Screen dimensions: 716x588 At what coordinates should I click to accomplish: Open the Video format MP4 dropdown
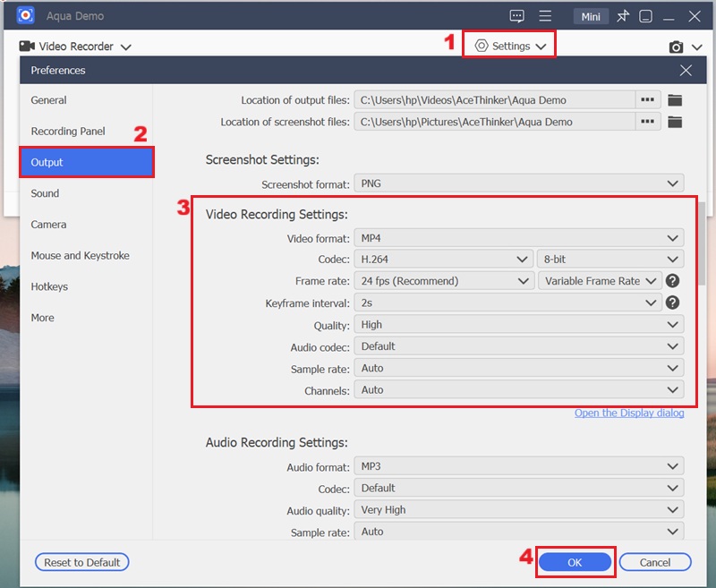521,237
